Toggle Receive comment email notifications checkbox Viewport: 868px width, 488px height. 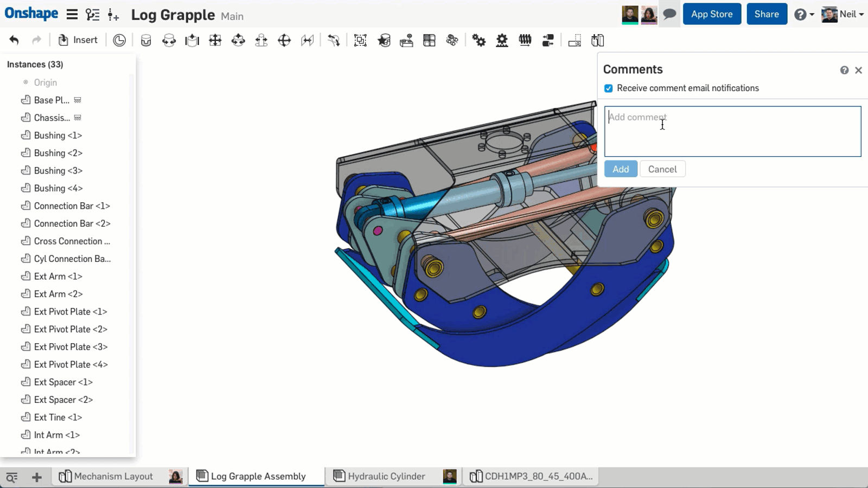609,88
